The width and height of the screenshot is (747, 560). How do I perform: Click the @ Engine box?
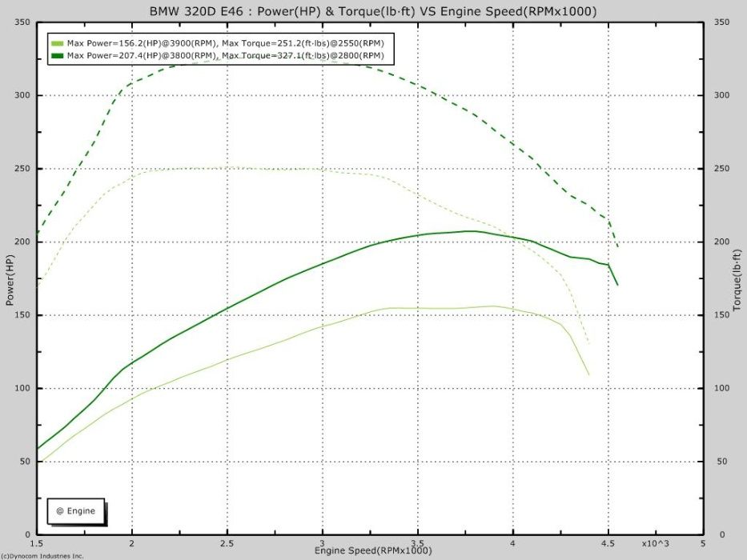click(76, 511)
